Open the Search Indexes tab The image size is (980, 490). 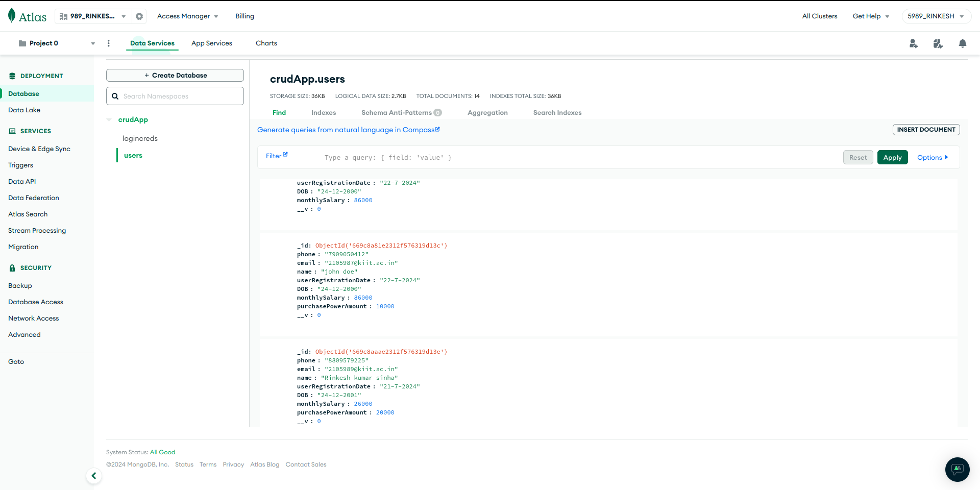click(557, 113)
